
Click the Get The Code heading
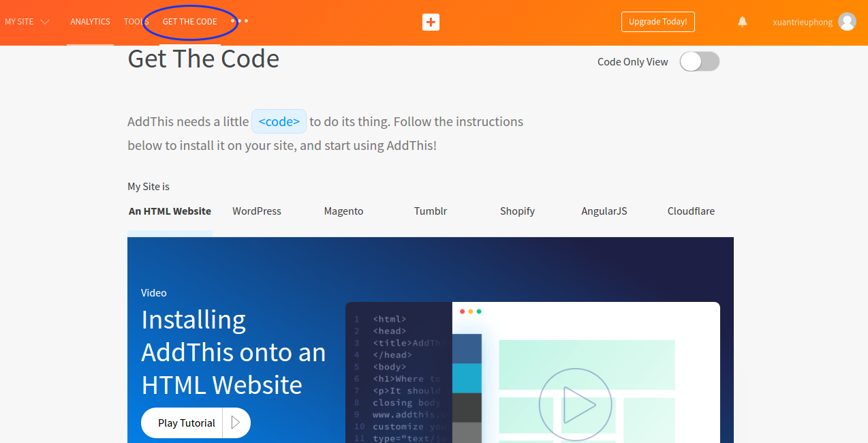pos(204,59)
